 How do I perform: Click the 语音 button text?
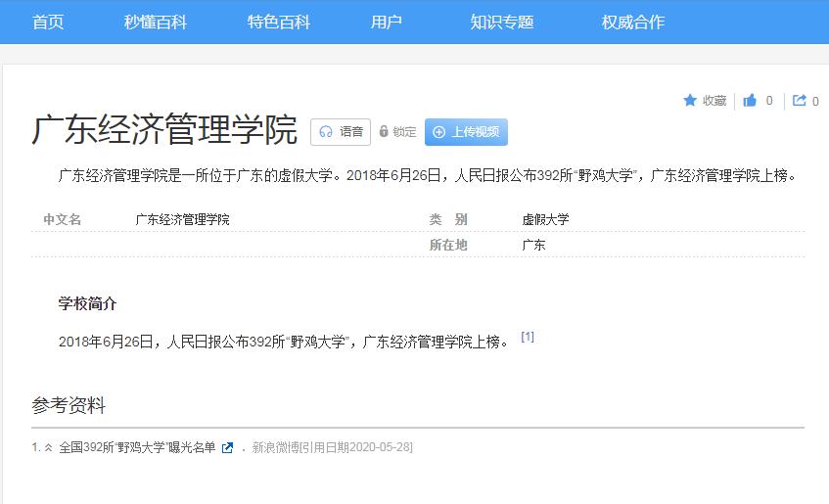(x=351, y=132)
